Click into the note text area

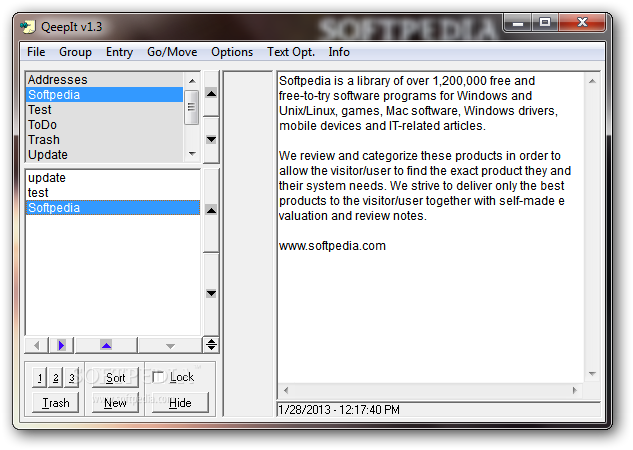(431, 228)
